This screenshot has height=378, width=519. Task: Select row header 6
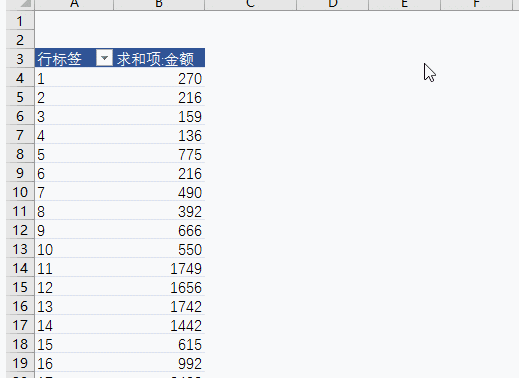point(20,116)
